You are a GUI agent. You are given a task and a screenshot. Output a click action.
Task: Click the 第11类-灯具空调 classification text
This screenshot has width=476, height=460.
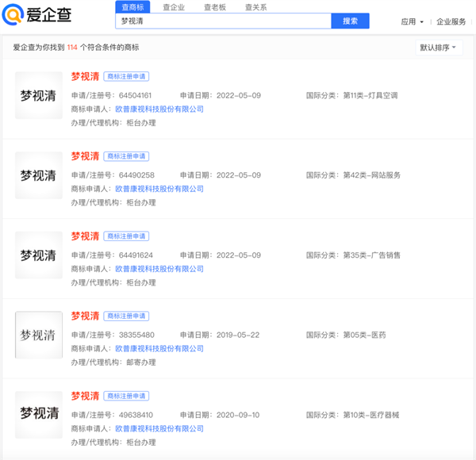click(x=370, y=96)
